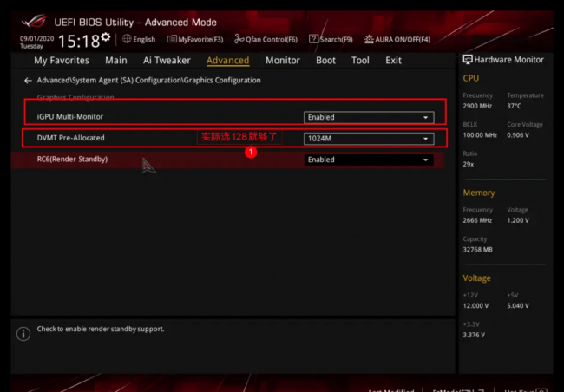Click the Voltage section heading
Viewport: 564px width, 392px height.
(x=476, y=278)
